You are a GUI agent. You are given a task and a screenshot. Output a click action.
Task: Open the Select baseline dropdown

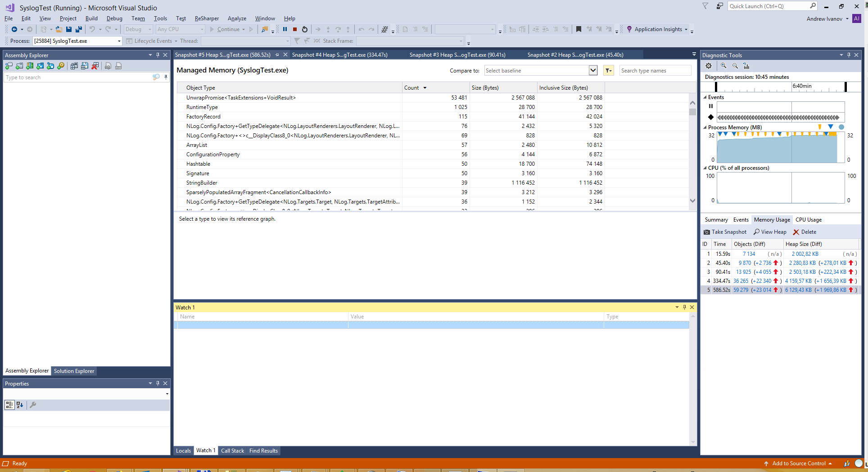(593, 70)
